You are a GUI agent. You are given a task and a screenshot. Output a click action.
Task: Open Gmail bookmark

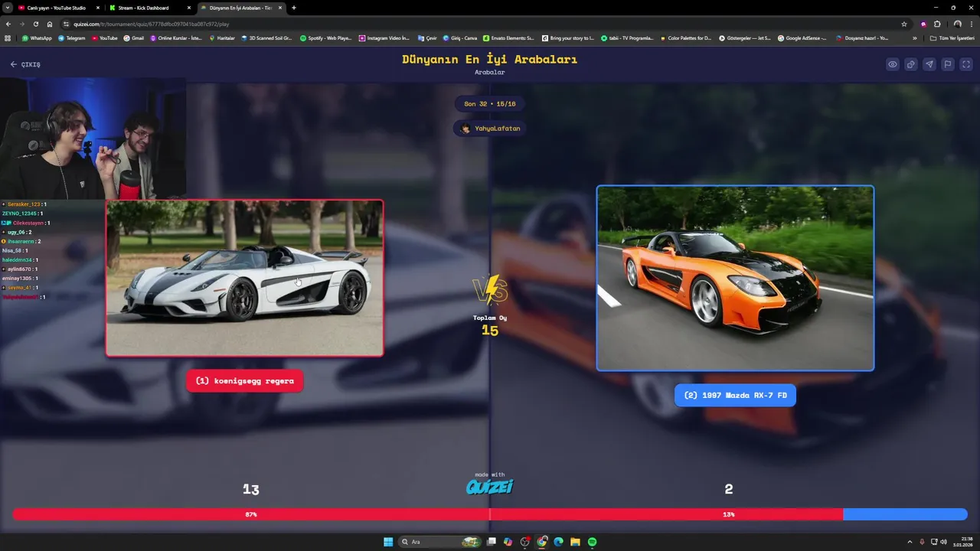134,37
